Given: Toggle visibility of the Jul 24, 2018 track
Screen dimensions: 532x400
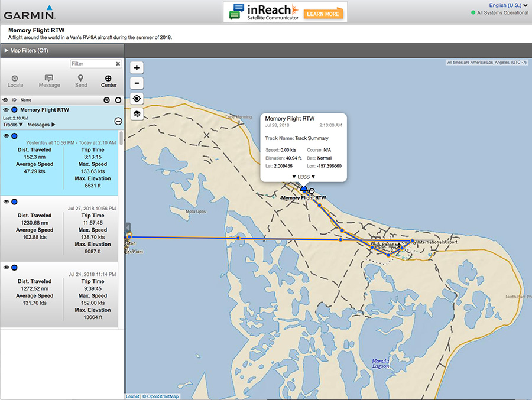Looking at the screenshot, I should (x=6, y=268).
